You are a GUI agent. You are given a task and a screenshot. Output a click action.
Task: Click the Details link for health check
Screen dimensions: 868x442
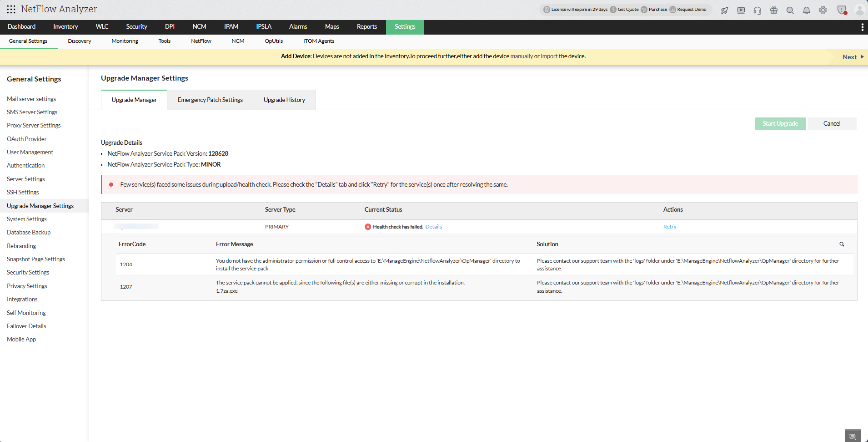(x=434, y=227)
